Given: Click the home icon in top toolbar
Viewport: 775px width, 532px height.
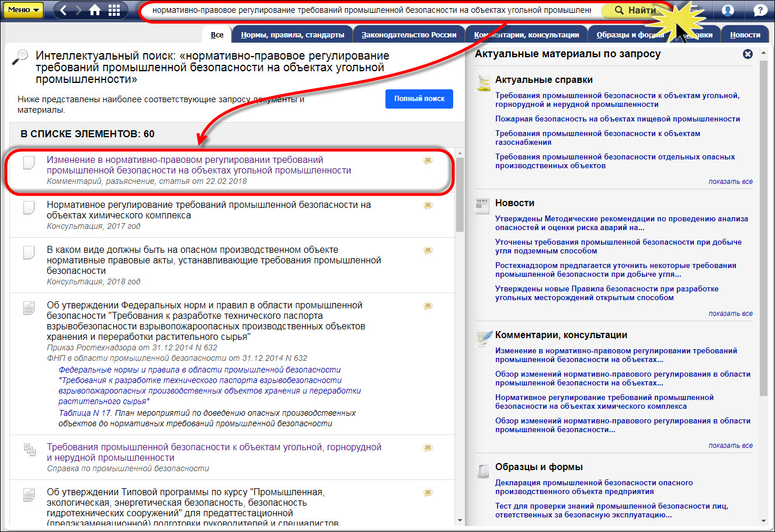Looking at the screenshot, I should pos(95,10).
